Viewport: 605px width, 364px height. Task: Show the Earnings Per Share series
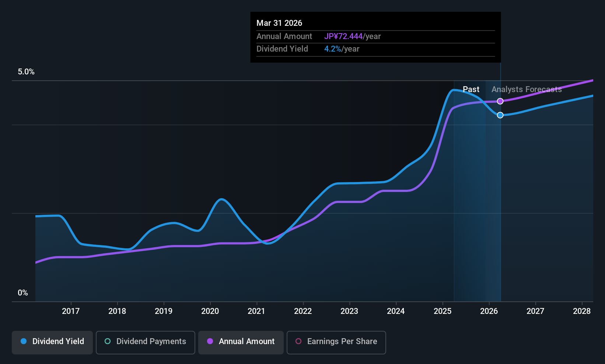tap(336, 342)
